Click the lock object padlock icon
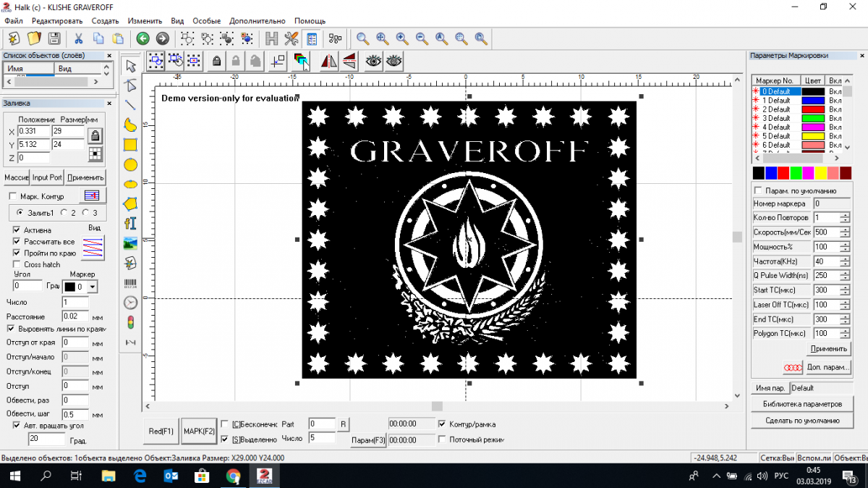This screenshot has height=488, width=868. pyautogui.click(x=216, y=62)
